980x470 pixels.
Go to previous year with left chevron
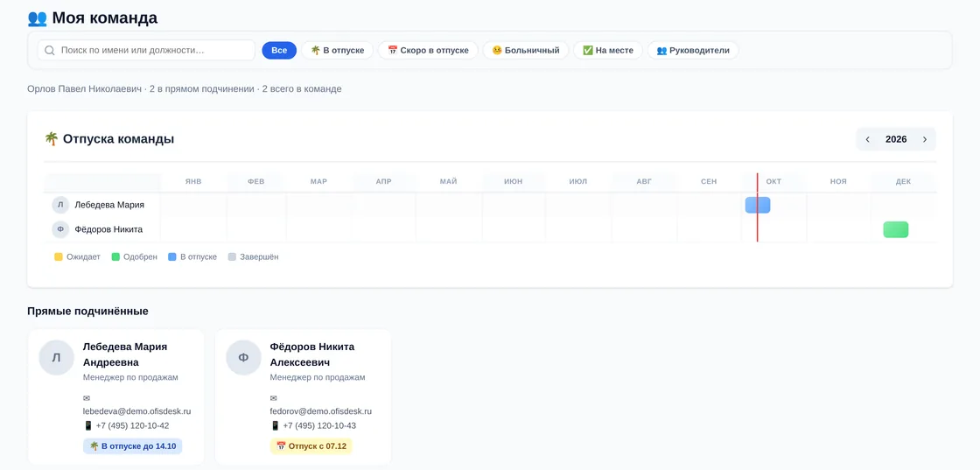coord(867,139)
